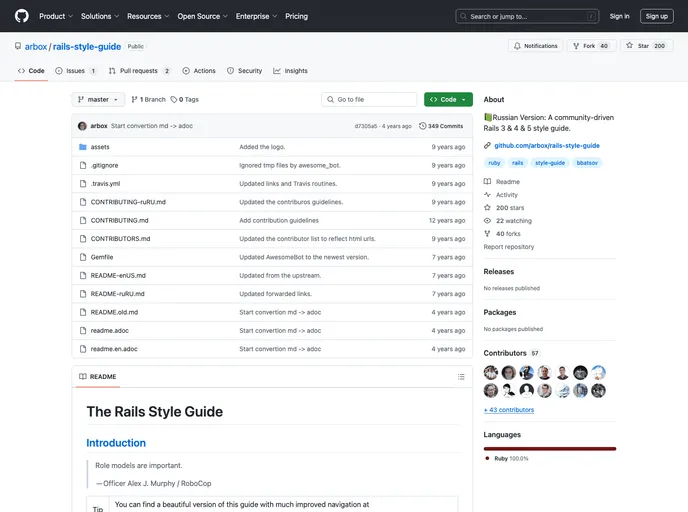Viewport: 688px width, 512px height.
Task: Open the latest commit message Start convertion
Action: click(x=152, y=126)
